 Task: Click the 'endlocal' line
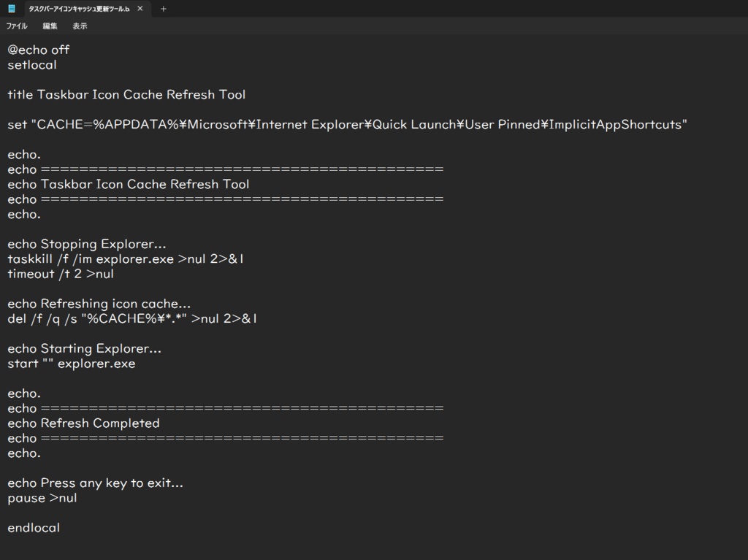[x=34, y=528]
